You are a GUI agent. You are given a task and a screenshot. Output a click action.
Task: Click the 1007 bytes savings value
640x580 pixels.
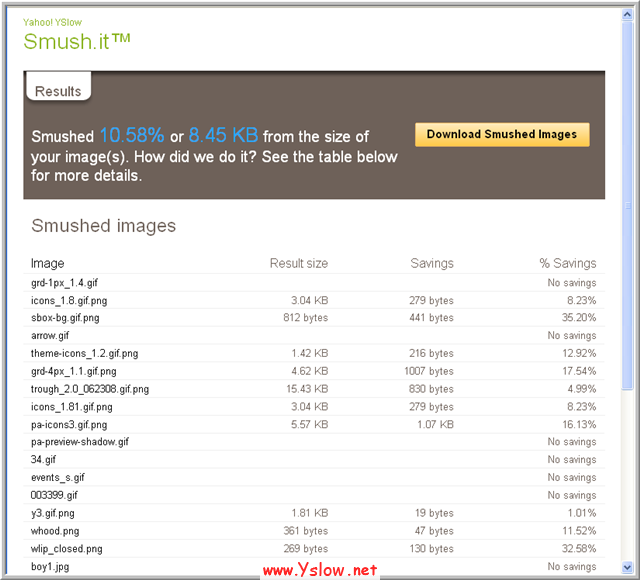tap(429, 371)
